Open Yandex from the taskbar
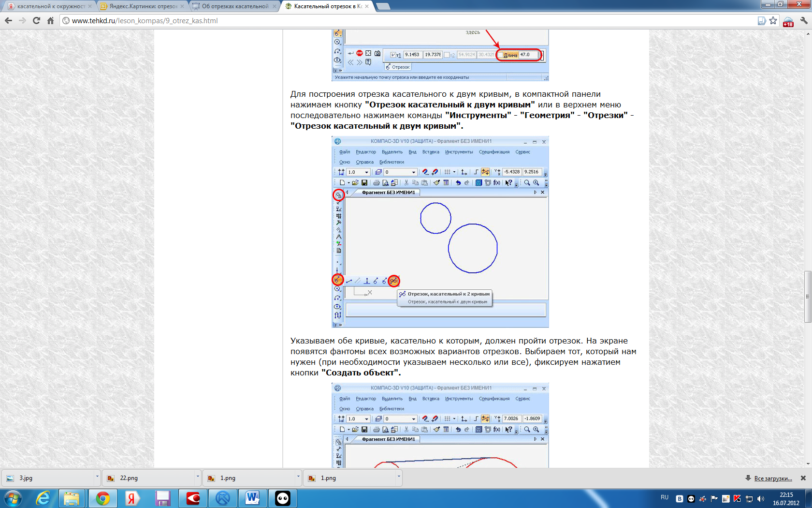Viewport: 812px width, 508px height. 132,498
